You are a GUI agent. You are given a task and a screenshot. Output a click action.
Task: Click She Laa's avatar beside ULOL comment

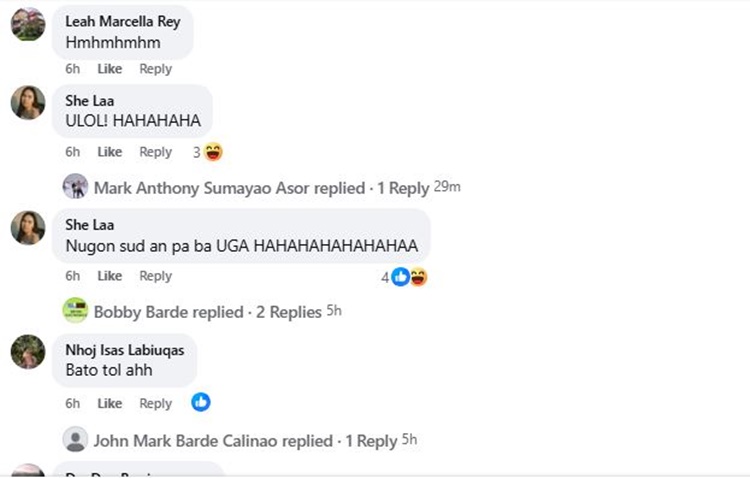tap(27, 103)
